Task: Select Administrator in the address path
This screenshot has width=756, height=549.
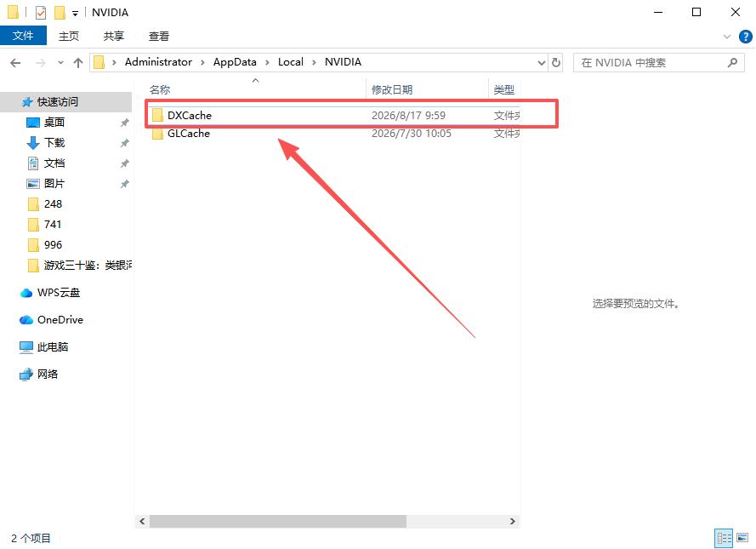Action: pos(158,62)
